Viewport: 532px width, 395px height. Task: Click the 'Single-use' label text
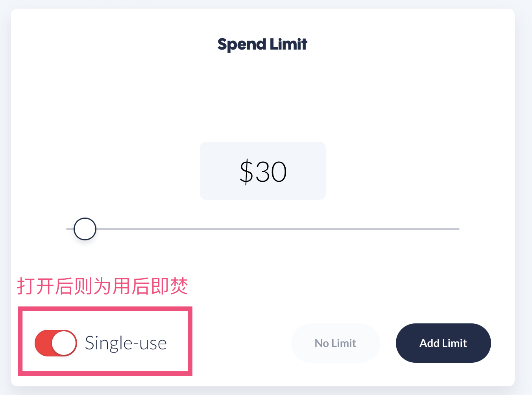tap(126, 343)
